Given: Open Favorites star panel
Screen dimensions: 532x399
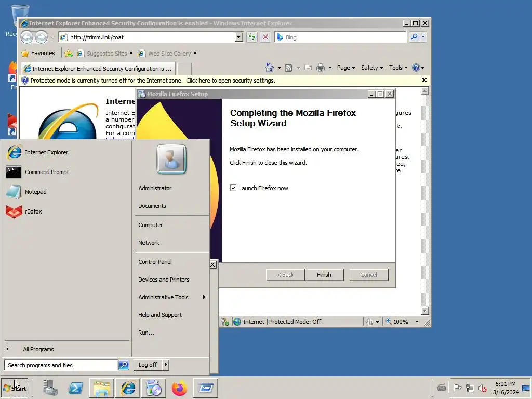Looking at the screenshot, I should (38, 54).
